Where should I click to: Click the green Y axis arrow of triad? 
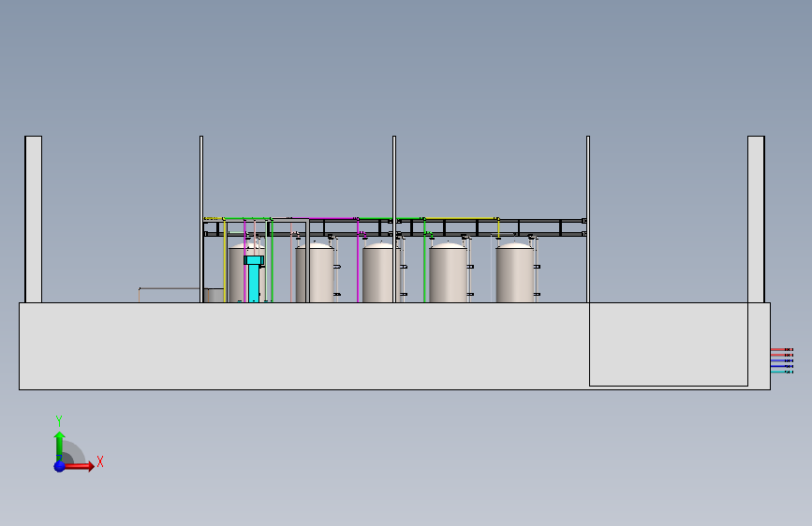pos(59,446)
